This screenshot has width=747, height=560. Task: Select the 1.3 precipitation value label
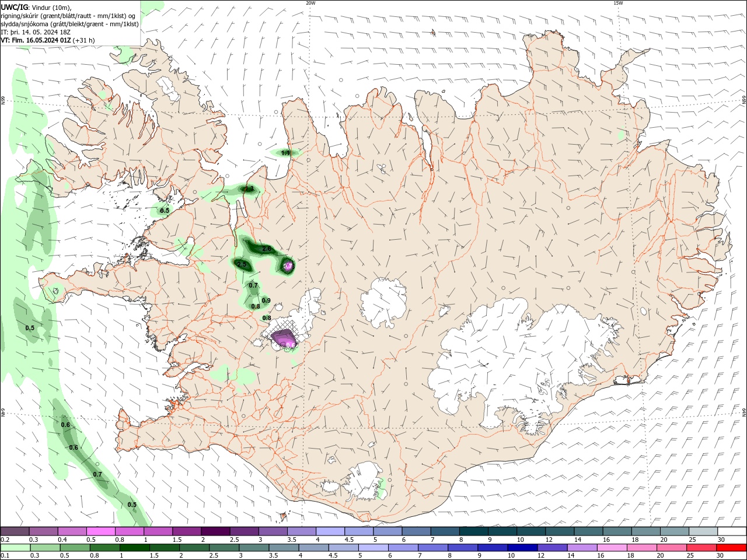click(249, 188)
